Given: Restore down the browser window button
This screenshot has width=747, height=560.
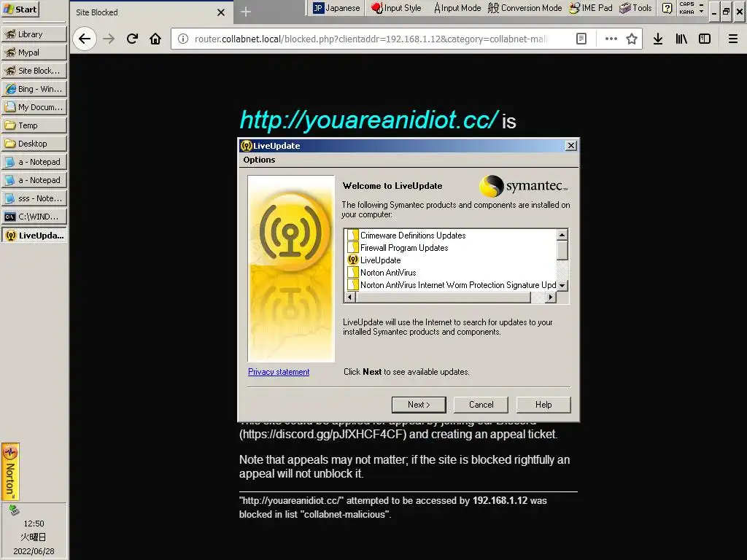Looking at the screenshot, I should pyautogui.click(x=726, y=12).
